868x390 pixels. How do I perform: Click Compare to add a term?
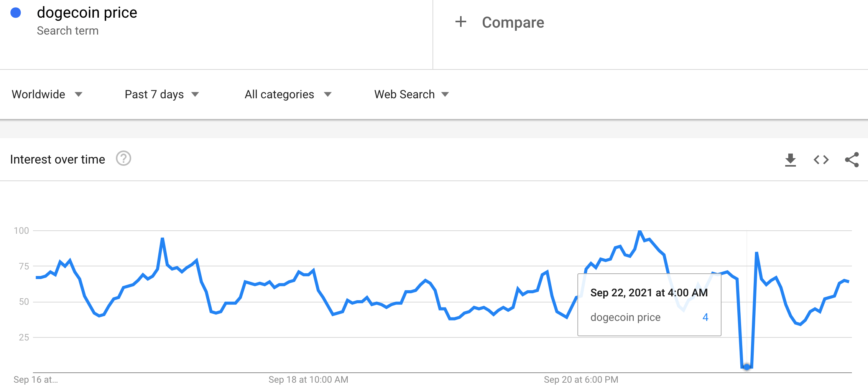point(513,22)
